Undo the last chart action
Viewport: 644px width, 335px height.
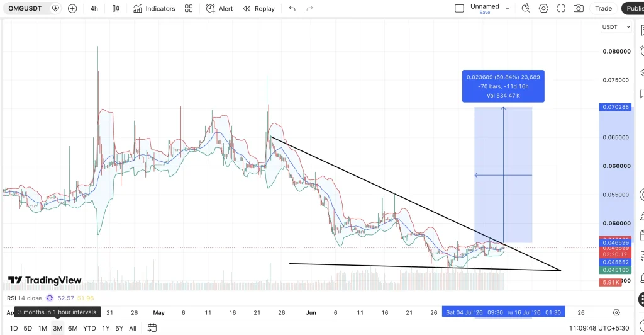point(292,8)
